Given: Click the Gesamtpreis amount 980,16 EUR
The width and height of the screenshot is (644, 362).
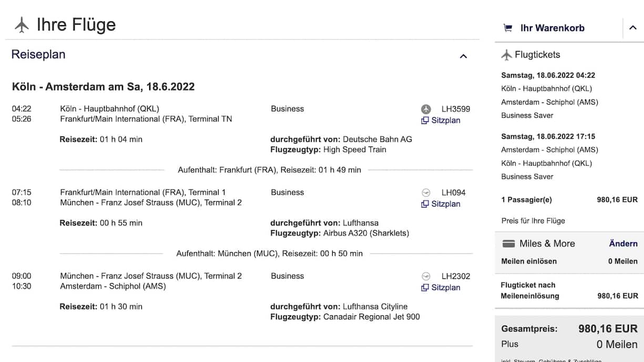Looking at the screenshot, I should pos(608,329).
